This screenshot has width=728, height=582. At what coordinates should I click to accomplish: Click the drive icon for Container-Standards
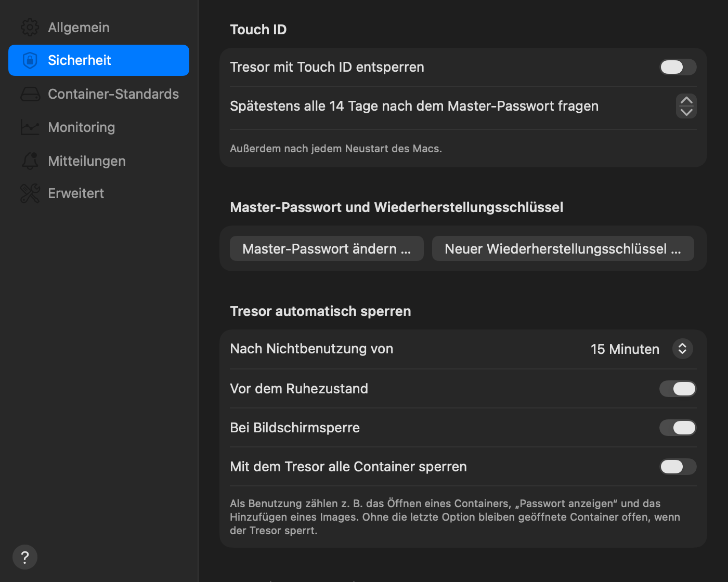point(30,94)
